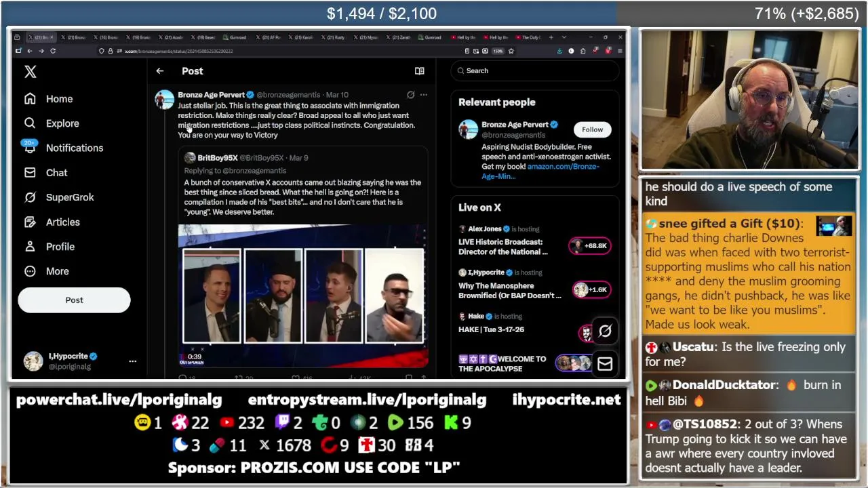Image resolution: width=868 pixels, height=488 pixels.
Task: Open Notifications with the 20+ badge
Action: click(62, 148)
